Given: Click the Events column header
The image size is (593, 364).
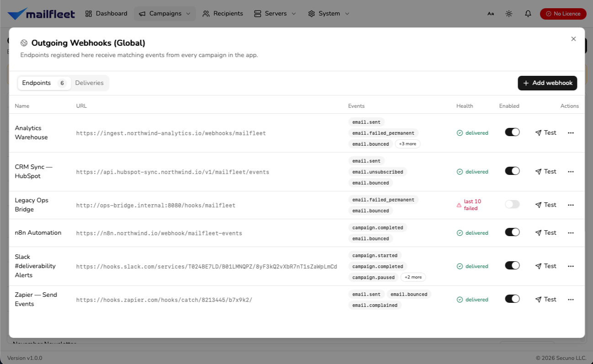Looking at the screenshot, I should click(356, 106).
